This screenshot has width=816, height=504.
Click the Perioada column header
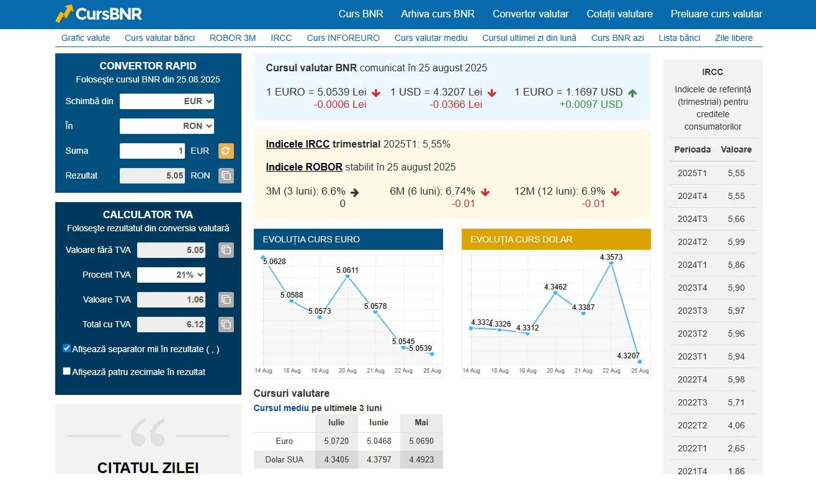pos(693,149)
